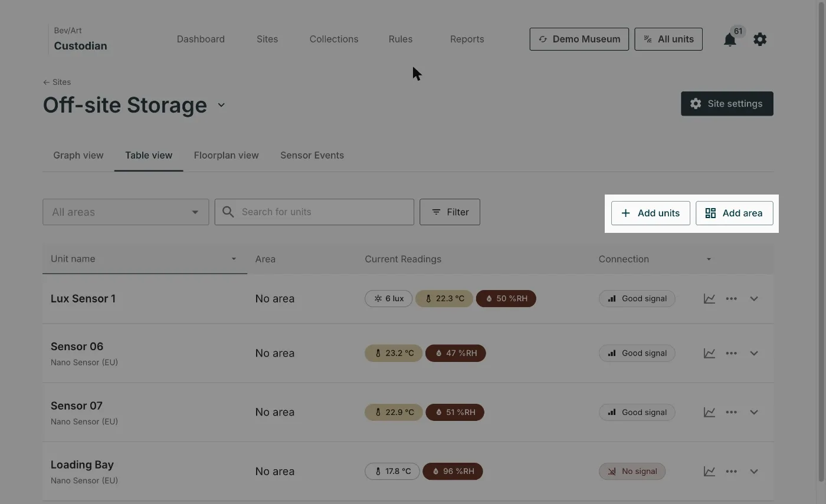Go to Dashboard in the navigation
The width and height of the screenshot is (826, 504).
tap(201, 39)
